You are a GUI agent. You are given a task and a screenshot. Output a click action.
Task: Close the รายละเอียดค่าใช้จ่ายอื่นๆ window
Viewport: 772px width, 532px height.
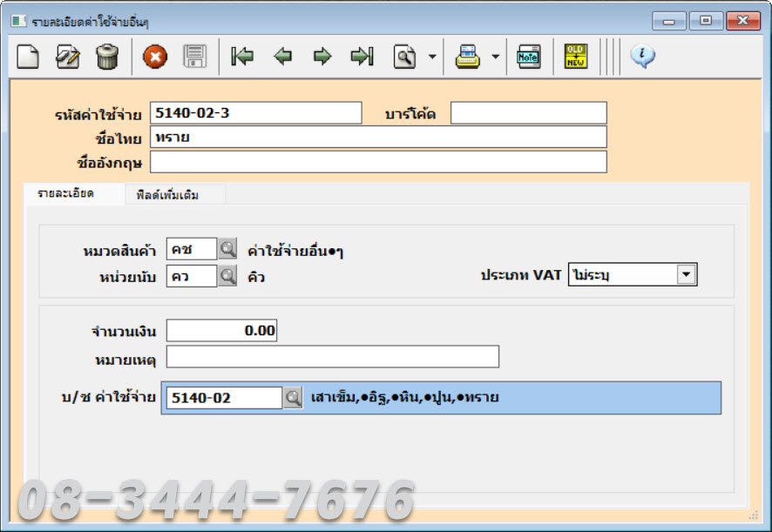pyautogui.click(x=742, y=21)
